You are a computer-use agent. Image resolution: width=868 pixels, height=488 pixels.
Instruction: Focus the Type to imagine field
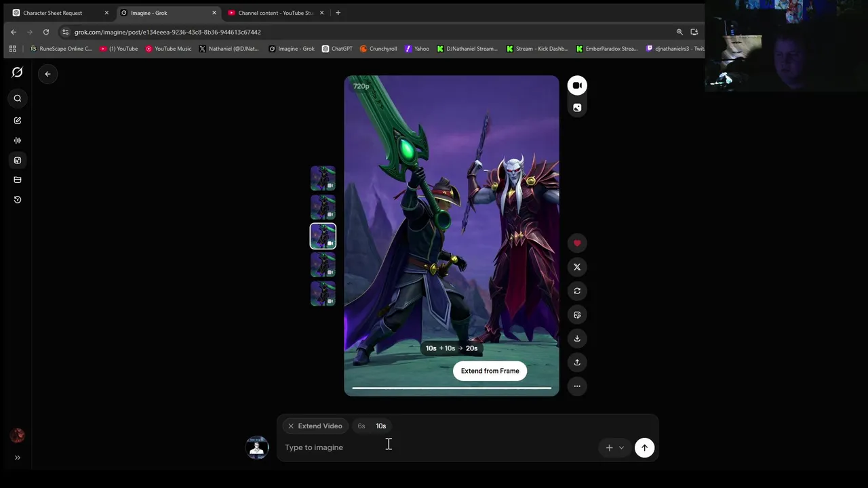click(437, 447)
